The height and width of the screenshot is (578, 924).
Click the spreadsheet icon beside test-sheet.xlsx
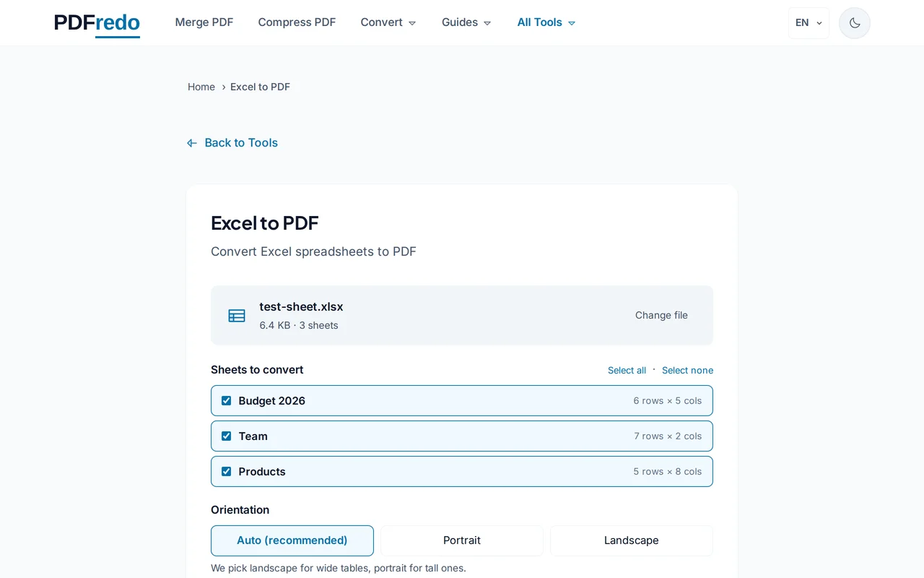(x=236, y=315)
